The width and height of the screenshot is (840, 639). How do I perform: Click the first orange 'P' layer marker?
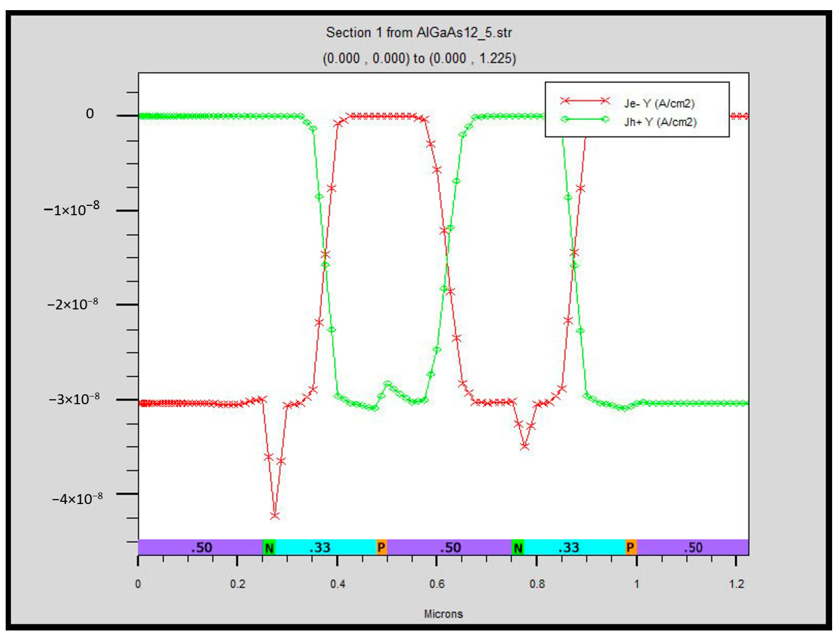(381, 548)
